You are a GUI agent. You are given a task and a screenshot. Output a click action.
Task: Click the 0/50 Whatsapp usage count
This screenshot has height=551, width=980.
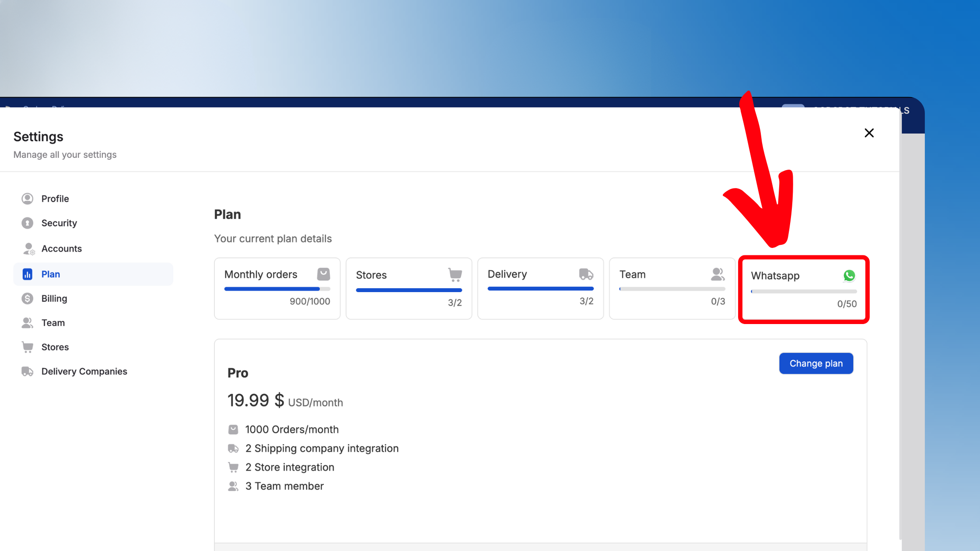847,304
